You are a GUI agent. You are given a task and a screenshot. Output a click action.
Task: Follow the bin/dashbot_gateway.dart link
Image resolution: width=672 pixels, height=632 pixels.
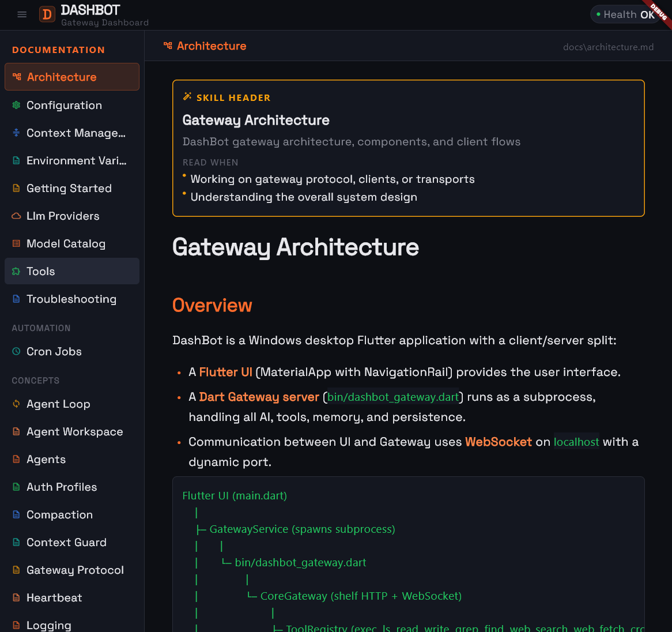[x=392, y=397]
